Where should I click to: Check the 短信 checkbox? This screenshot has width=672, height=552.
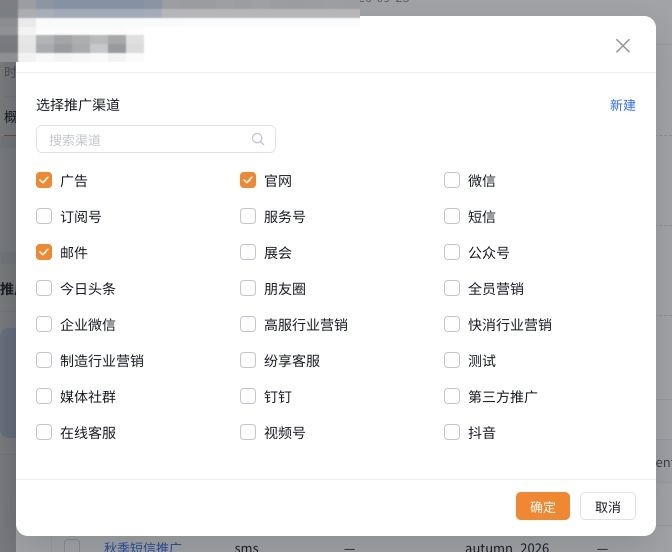(x=452, y=216)
